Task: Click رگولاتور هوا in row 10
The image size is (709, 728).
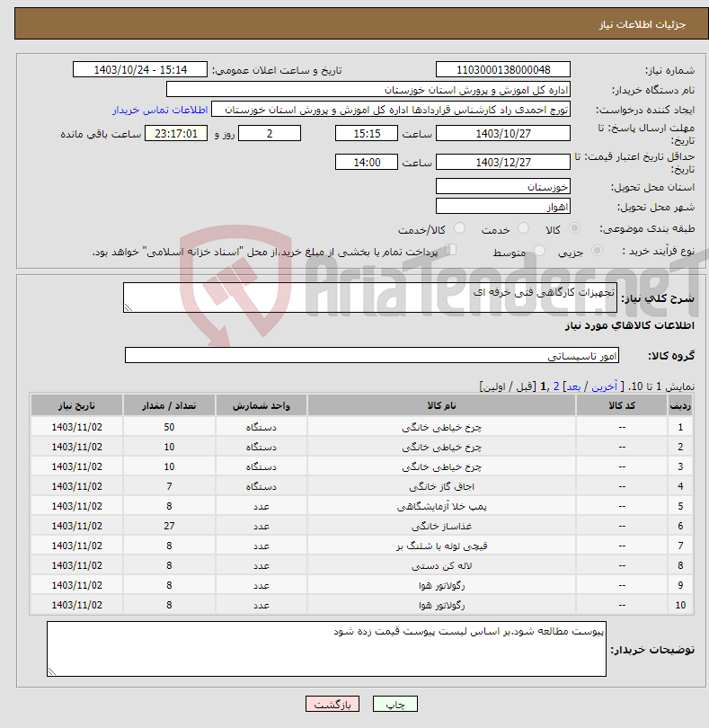Action: tap(441, 605)
